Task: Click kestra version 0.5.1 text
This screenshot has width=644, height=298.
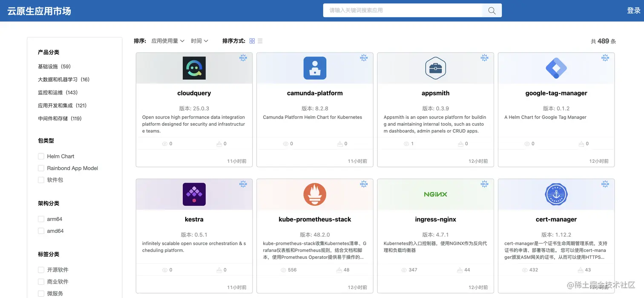Action: pyautogui.click(x=194, y=235)
